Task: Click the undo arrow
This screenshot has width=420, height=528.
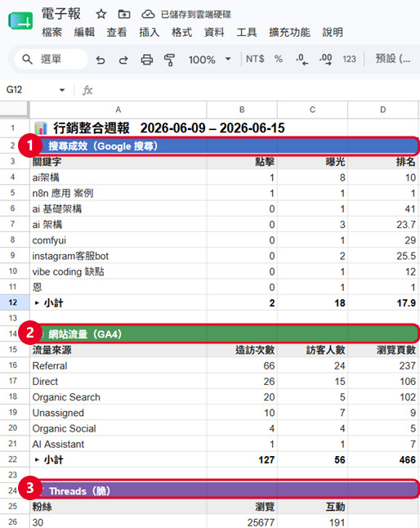Action: [x=101, y=60]
